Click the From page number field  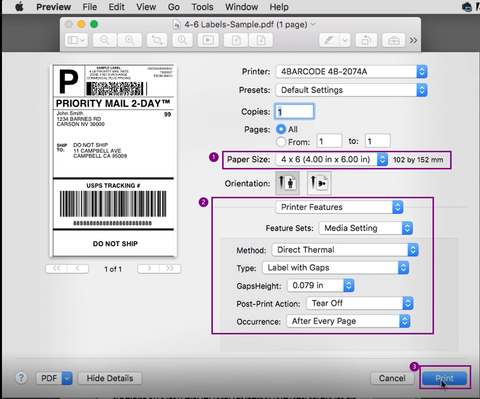pyautogui.click(x=329, y=141)
